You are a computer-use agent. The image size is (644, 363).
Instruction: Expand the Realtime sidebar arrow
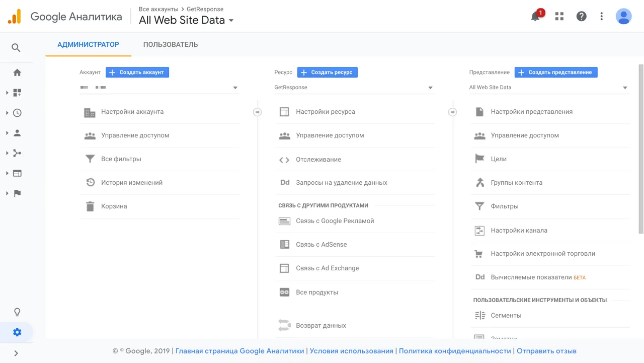click(7, 113)
